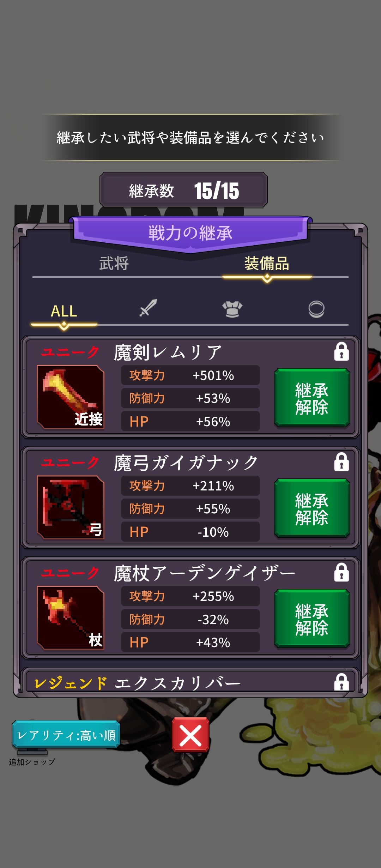Remove inheritance from 魔剣レムリア via 継承解除
This screenshot has height=868, width=381.
click(312, 398)
